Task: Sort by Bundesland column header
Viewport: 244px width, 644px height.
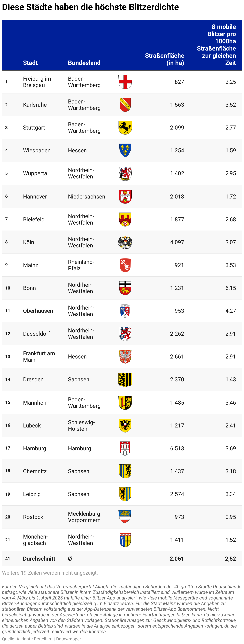Action: pos(84,63)
